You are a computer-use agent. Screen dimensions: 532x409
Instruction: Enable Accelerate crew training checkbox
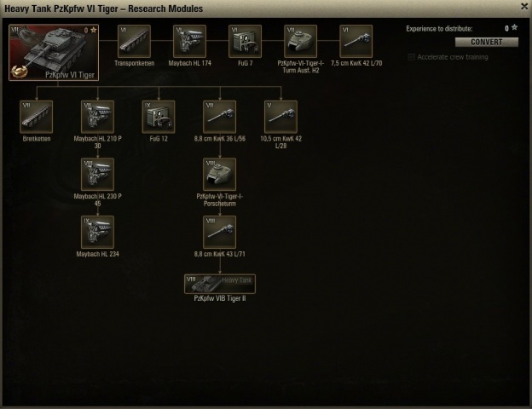click(x=411, y=57)
